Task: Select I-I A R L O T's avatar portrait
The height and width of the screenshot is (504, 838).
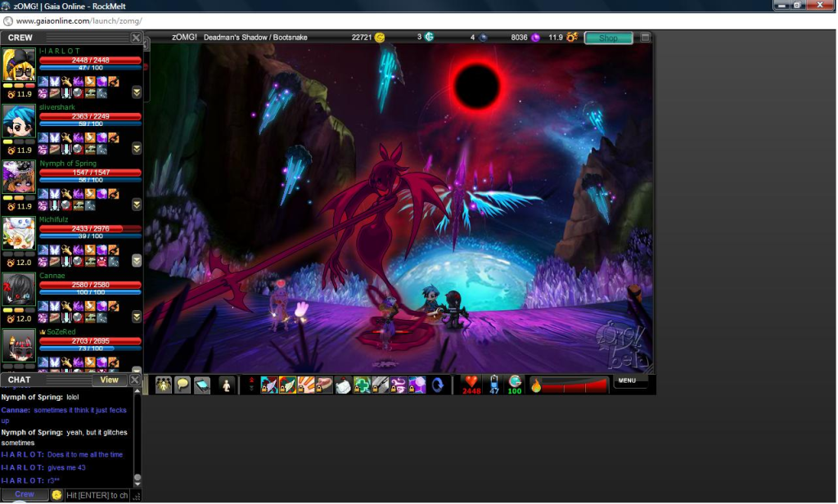Action: point(19,65)
